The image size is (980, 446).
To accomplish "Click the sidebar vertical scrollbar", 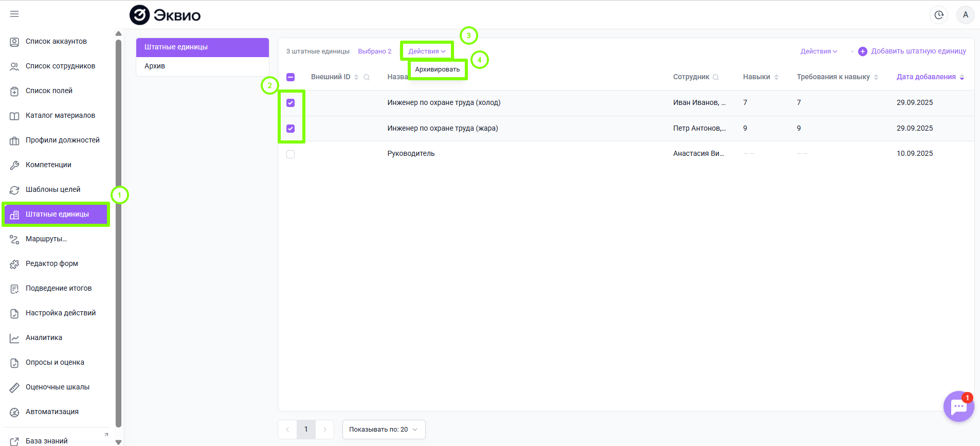I will 119,234.
